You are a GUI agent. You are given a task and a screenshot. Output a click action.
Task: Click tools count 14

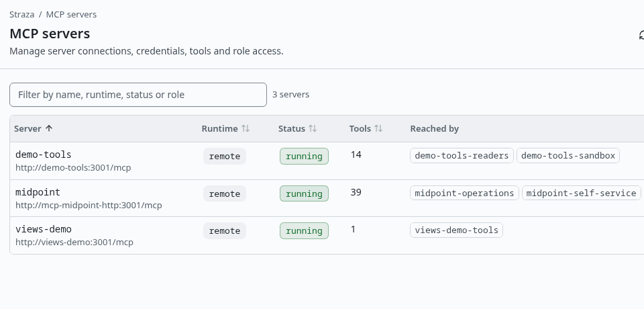coord(356,154)
